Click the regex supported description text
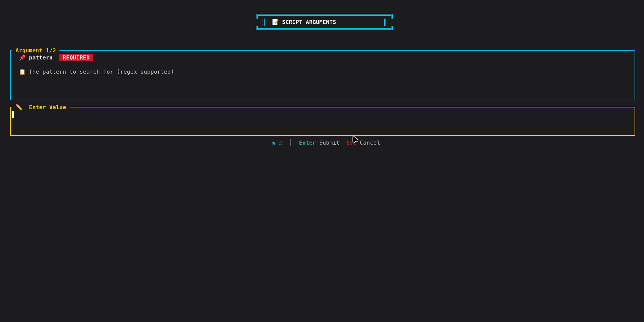644x322 pixels. tap(101, 72)
